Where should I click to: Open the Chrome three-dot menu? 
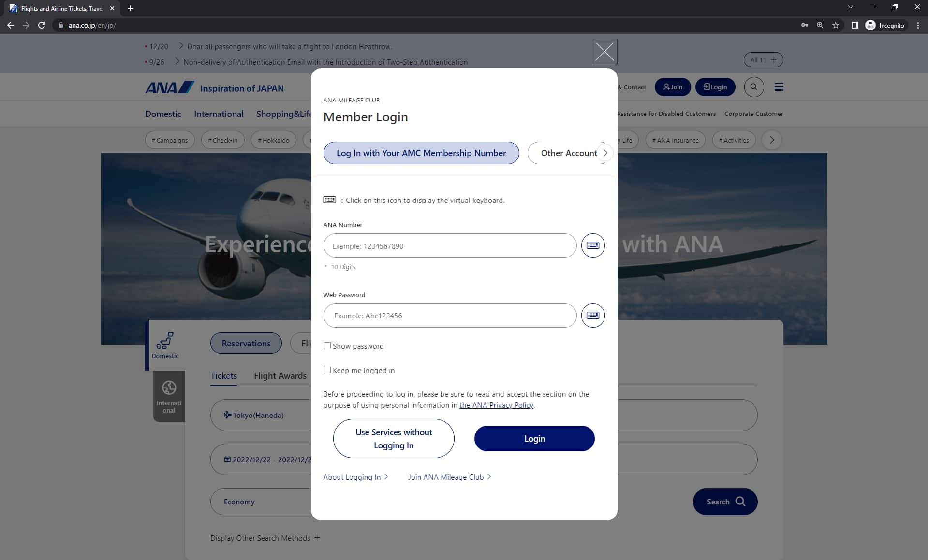918,25
